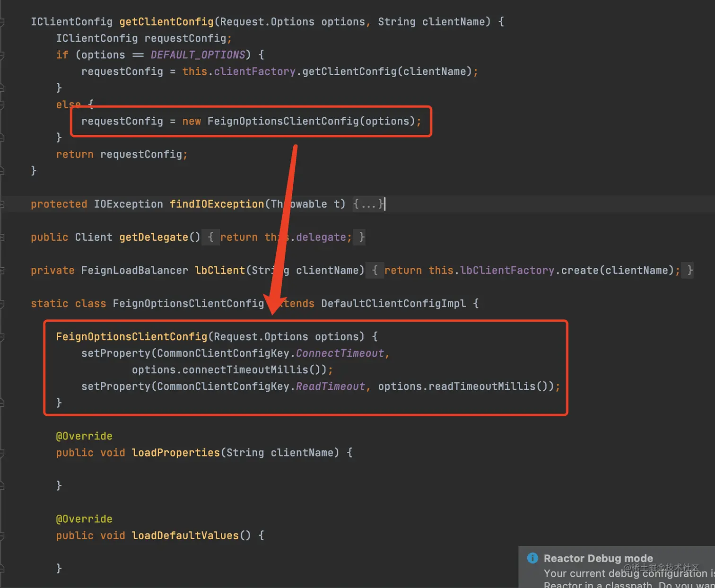Click the ReadTimeout config key constant
The image size is (715, 588).
pyautogui.click(x=331, y=386)
